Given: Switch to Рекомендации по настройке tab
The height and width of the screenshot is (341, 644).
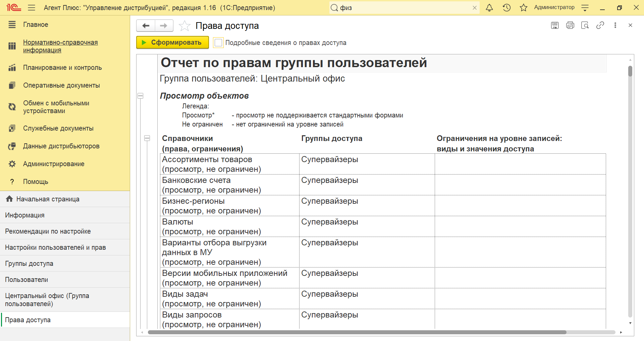Looking at the screenshot, I should [65, 231].
